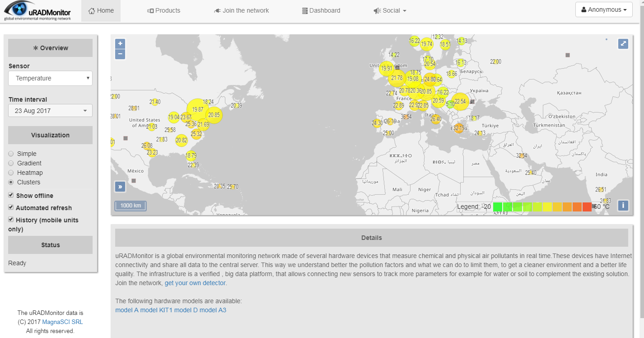The height and width of the screenshot is (338, 644).
Task: Open MagnaSCI SRL link
Action: [62, 322]
